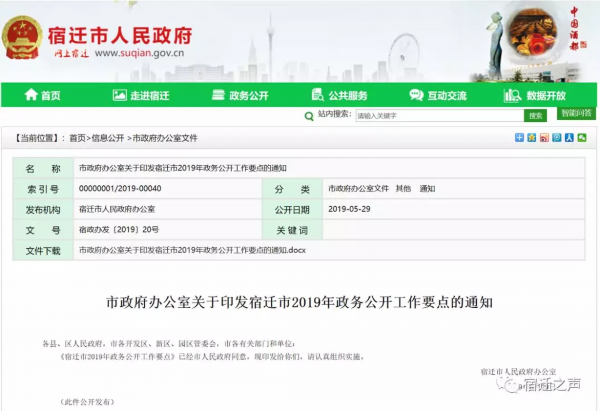Click the blue plus share icon
600x411 pixels.
[x=520, y=138]
